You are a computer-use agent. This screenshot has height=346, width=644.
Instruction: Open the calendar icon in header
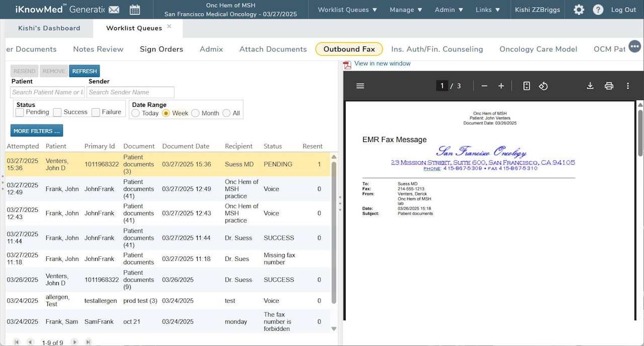coord(135,10)
